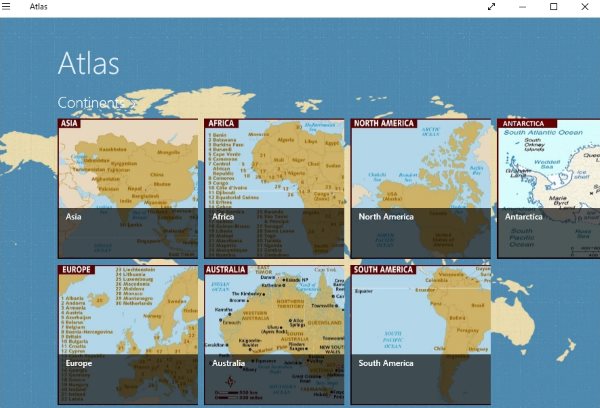600x408 pixels.
Task: Expand the Continents section header
Action: [x=97, y=103]
